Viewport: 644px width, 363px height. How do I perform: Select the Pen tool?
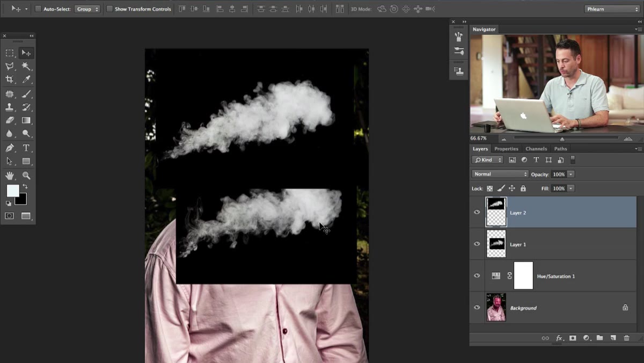click(x=10, y=148)
